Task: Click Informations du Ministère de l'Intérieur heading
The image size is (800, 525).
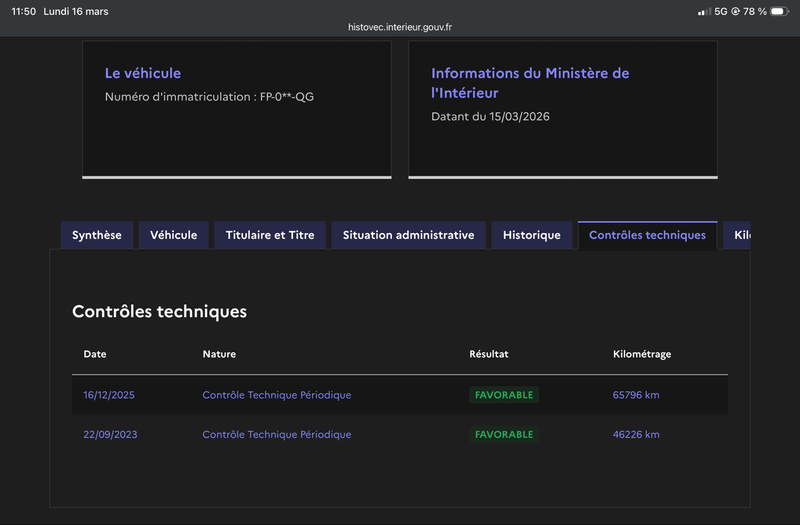Action: pos(530,83)
